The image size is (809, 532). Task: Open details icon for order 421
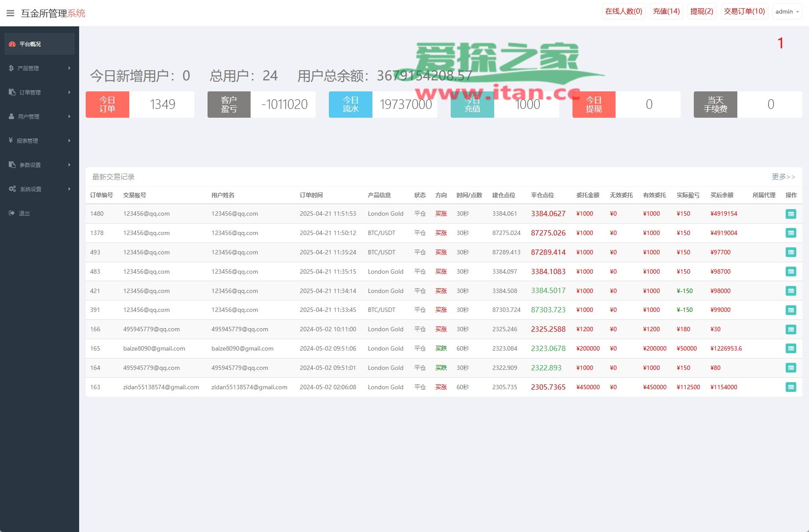tap(791, 291)
